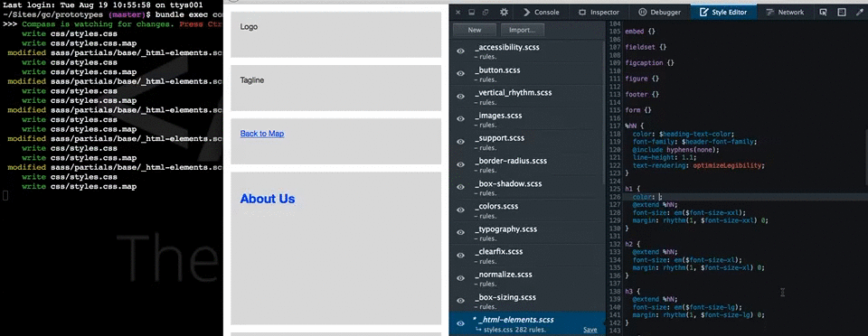Toggle visibility of _accessibility.scss
The image size is (868, 336).
click(460, 51)
